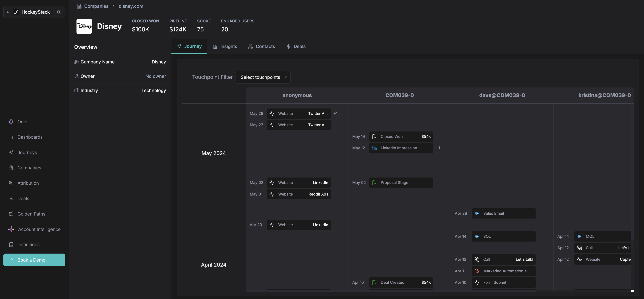The height and width of the screenshot is (299, 644).
Task: Click Companies breadcrumb link
Action: coord(96,6)
